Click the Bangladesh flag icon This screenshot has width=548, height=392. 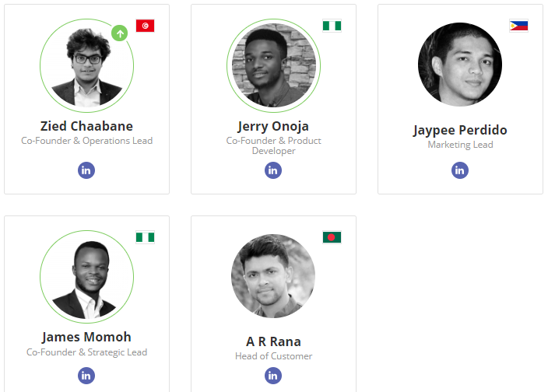[332, 237]
